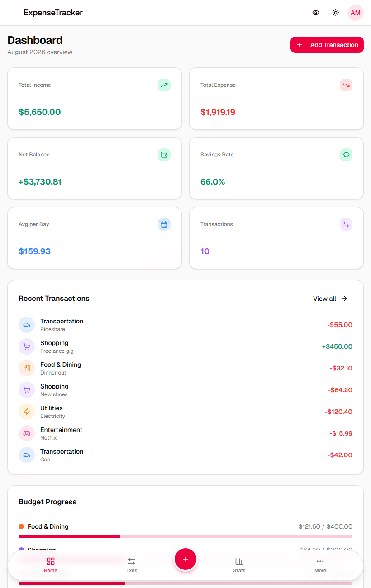Open the Stats tab

(239, 565)
